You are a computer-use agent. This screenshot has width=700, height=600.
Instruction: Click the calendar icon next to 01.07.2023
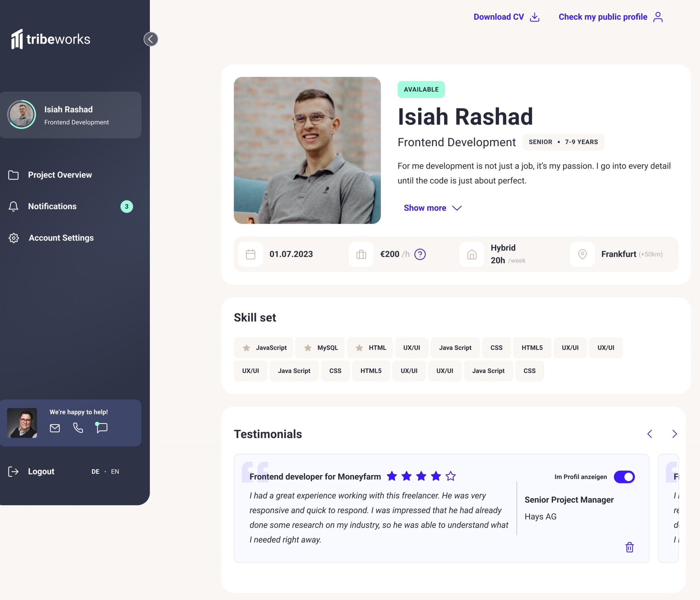[x=251, y=254]
